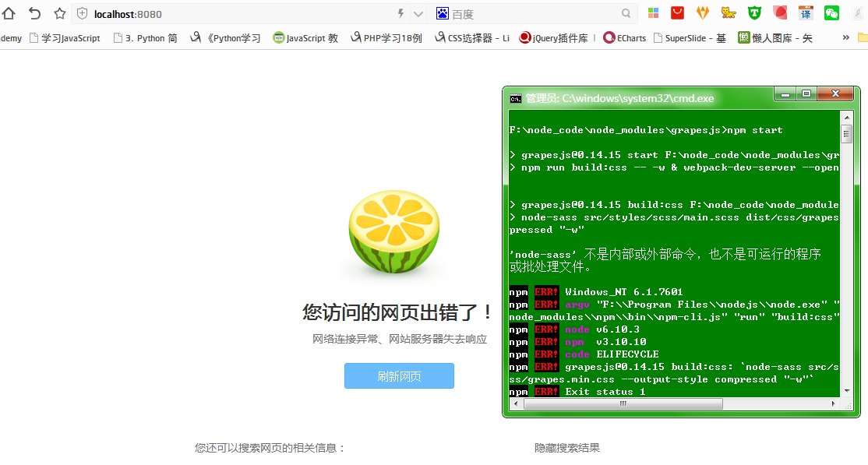This screenshot has width=868, height=465.
Task: Open the cmd.exe window system menu icon
Action: pyautogui.click(x=515, y=98)
